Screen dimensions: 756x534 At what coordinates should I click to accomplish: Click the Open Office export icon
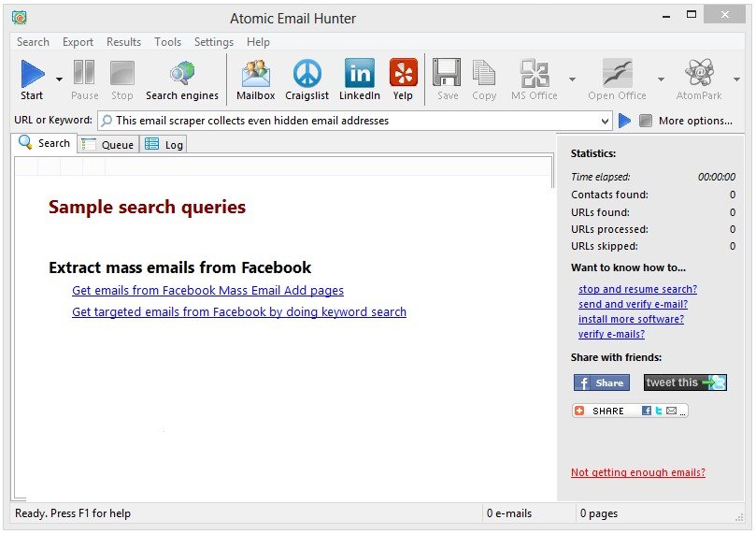[617, 73]
